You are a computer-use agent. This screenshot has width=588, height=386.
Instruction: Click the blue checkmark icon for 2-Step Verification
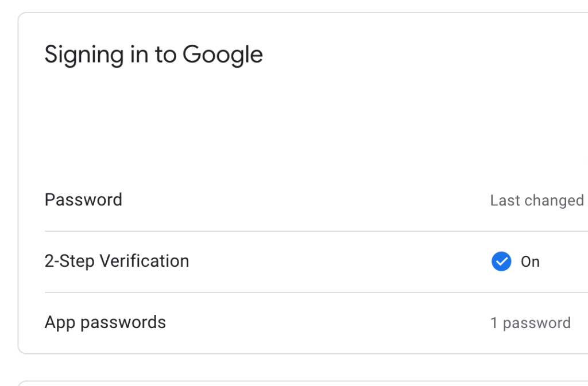coord(501,262)
